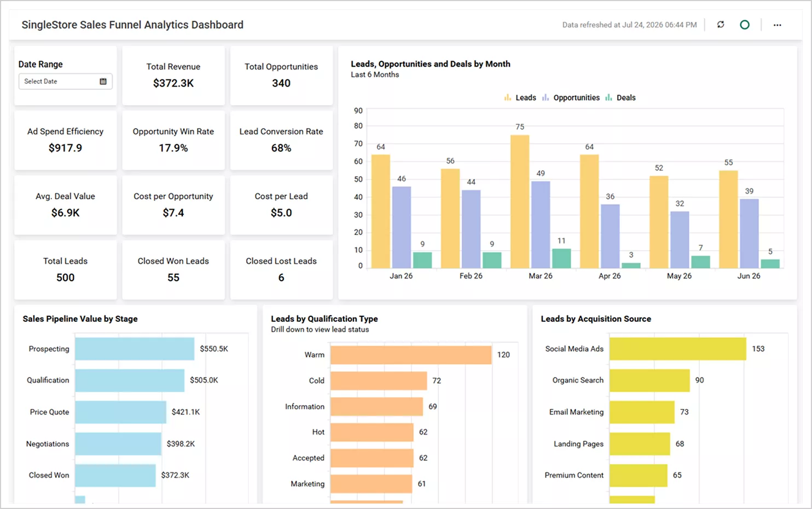Open the three-dot more options menu

click(x=777, y=25)
